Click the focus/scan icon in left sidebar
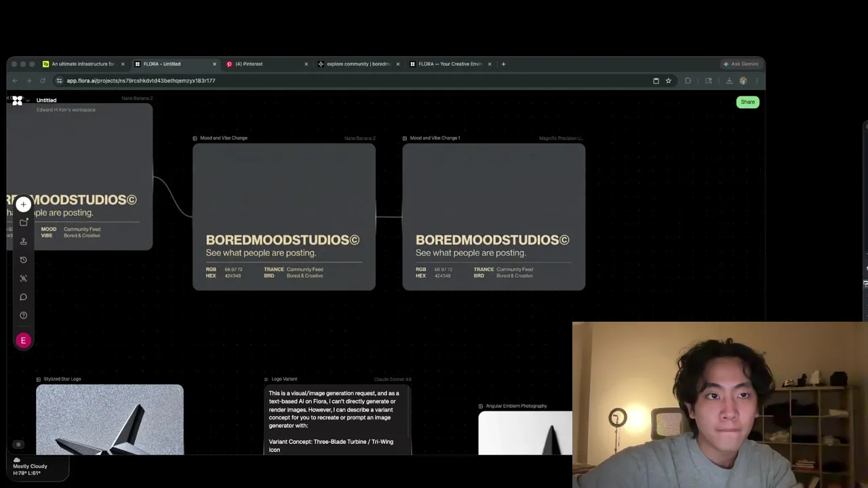 click(23, 279)
